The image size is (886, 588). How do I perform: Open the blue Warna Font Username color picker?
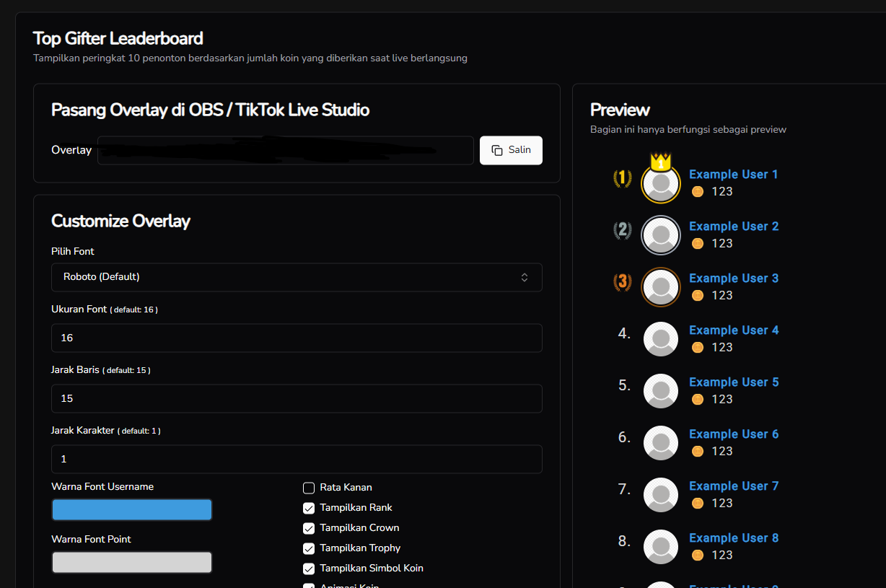[x=132, y=510]
